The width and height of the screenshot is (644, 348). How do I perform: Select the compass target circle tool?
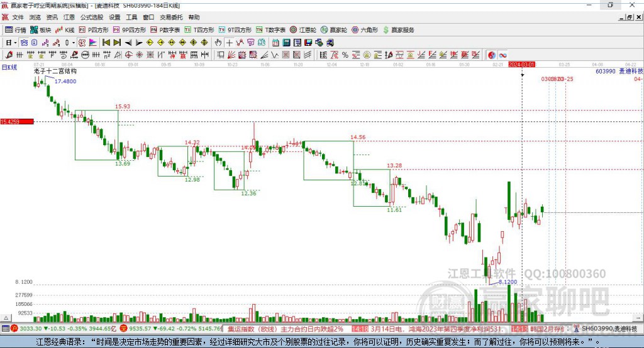(x=128, y=55)
